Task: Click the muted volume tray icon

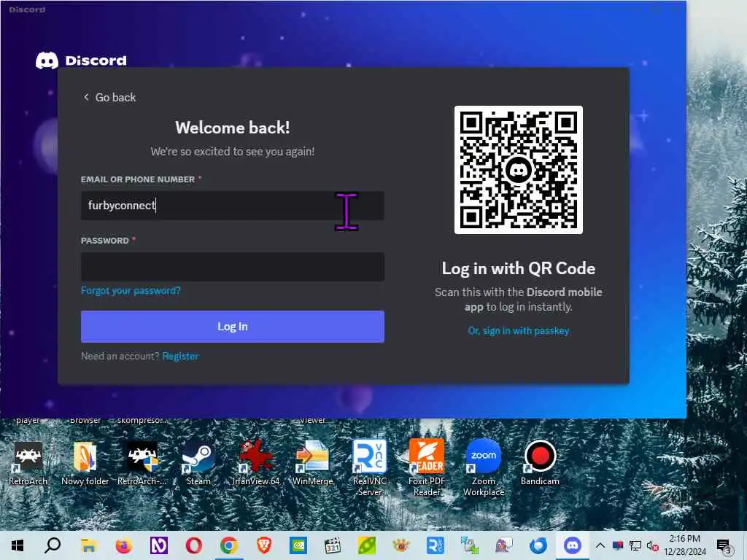Action: coord(652,545)
